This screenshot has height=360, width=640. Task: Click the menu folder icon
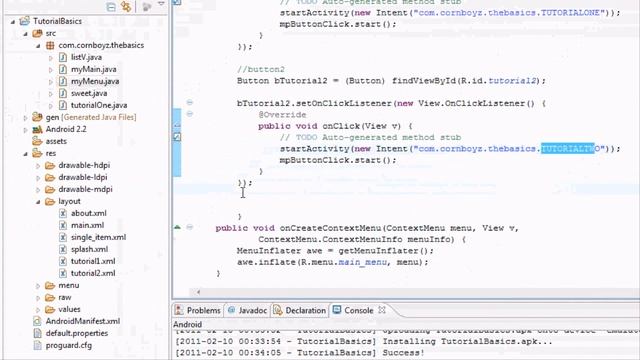[50, 285]
